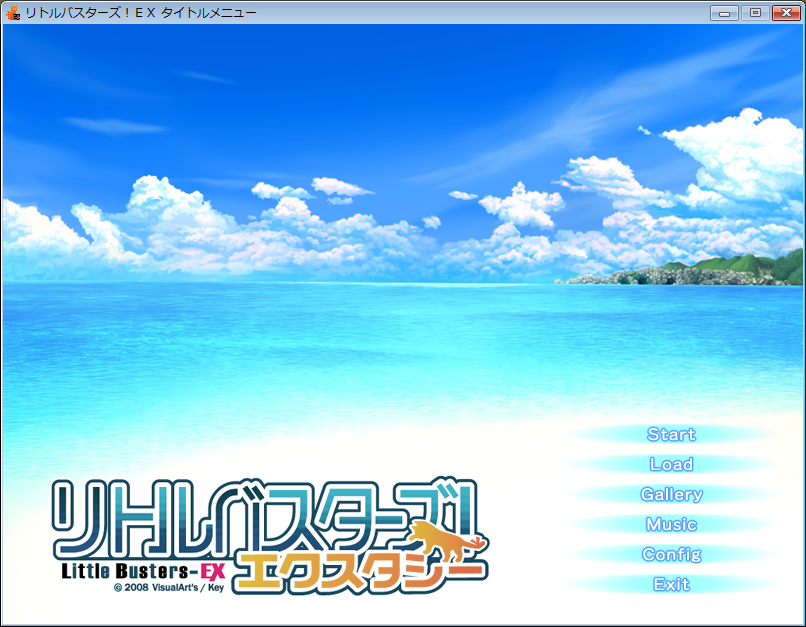This screenshot has height=627, width=806.
Task: Click the window title リトルバスターズ！EX タイトルメニュー
Action: [140, 13]
